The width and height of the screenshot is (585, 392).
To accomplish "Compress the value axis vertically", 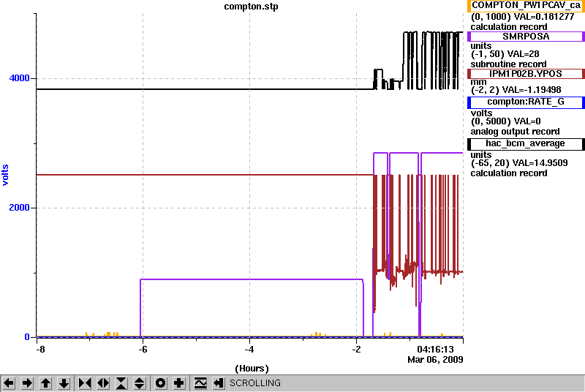I will [121, 383].
